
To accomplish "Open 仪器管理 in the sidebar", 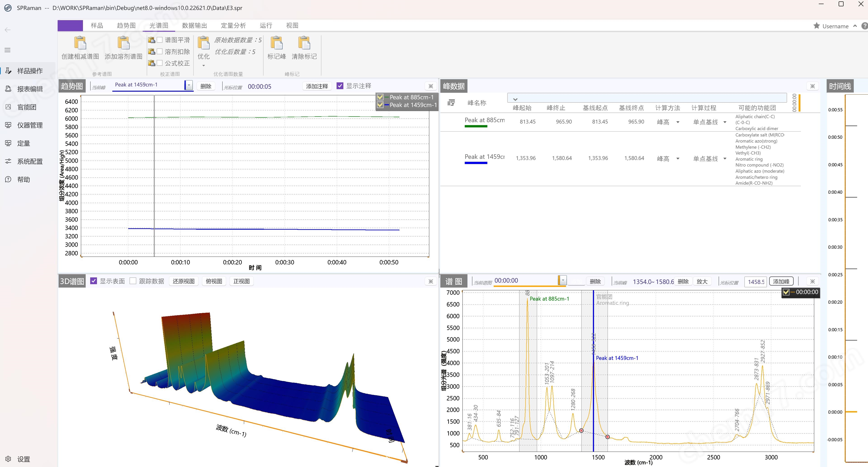I will [28, 125].
